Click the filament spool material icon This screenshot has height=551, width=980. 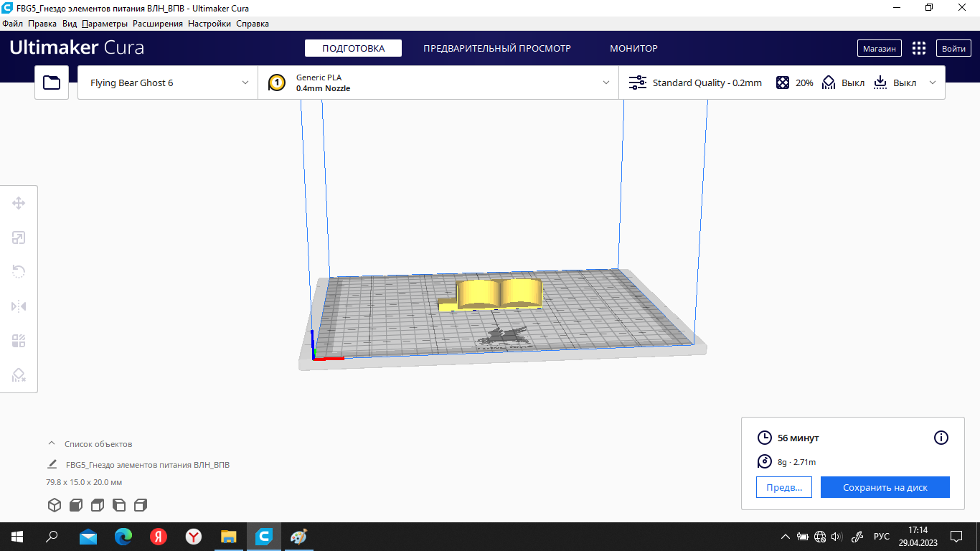[x=765, y=462]
